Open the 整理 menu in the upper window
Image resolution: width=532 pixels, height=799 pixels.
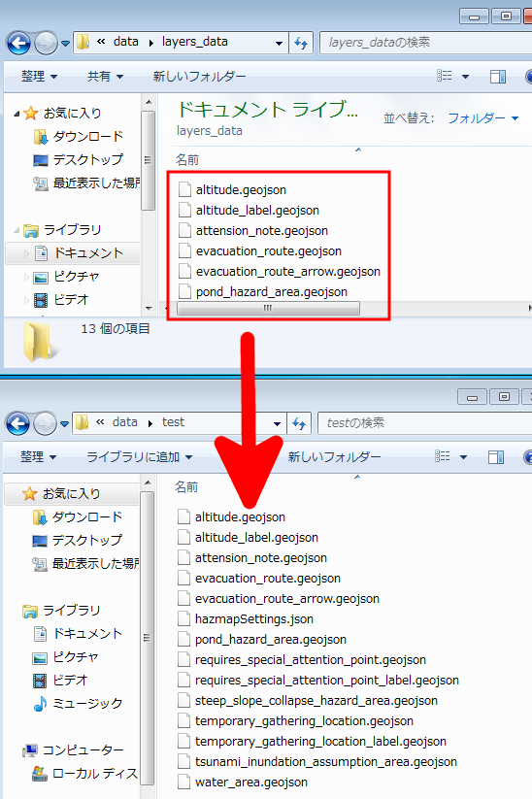tap(39, 77)
